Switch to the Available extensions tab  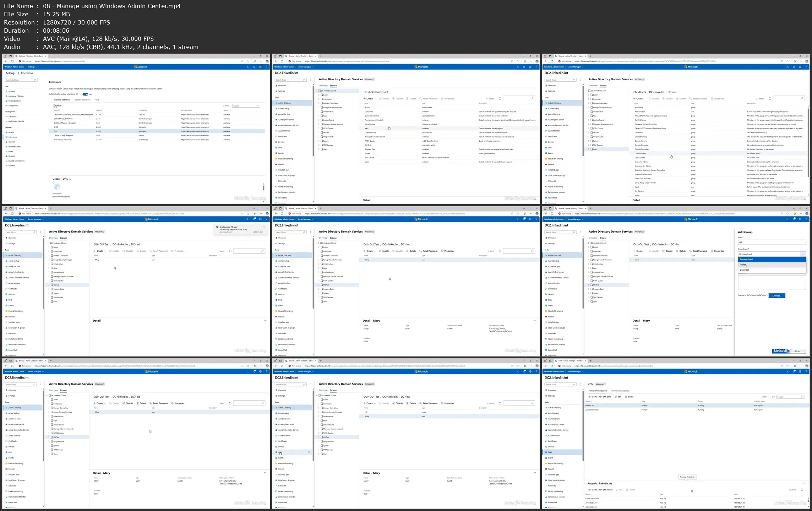62,100
